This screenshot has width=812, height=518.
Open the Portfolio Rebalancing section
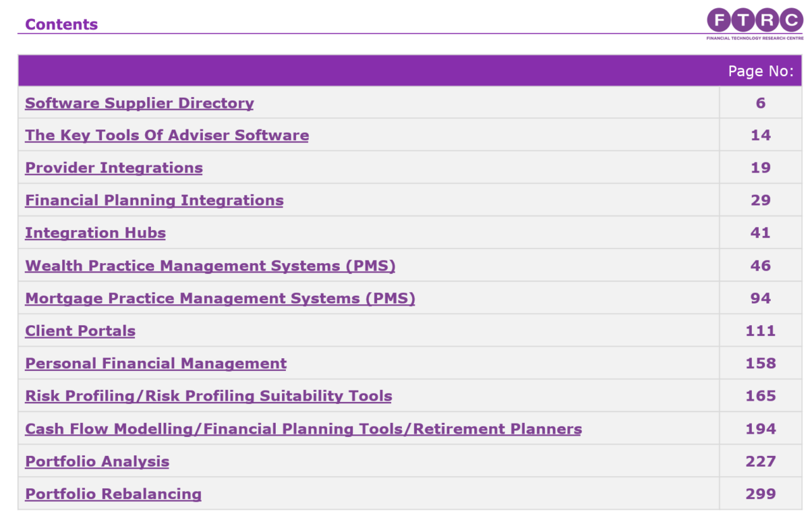click(x=113, y=494)
